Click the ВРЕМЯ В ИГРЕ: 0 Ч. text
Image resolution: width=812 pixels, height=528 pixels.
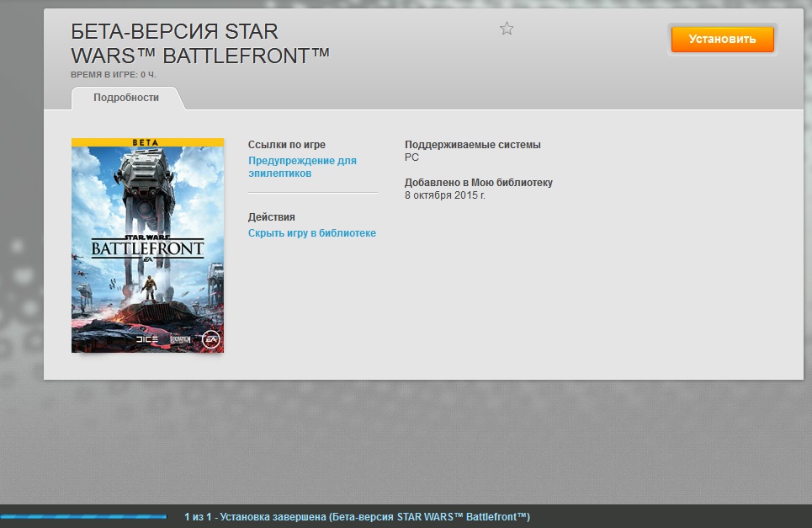(x=114, y=75)
